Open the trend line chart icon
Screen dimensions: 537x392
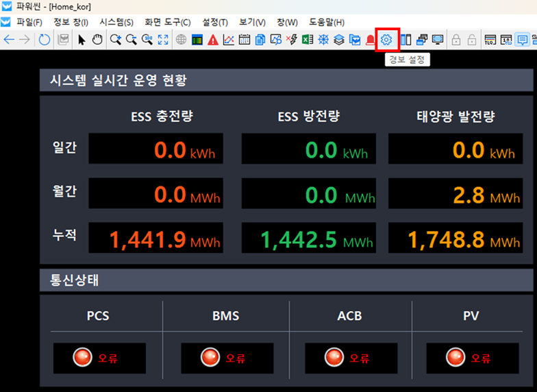pos(229,40)
